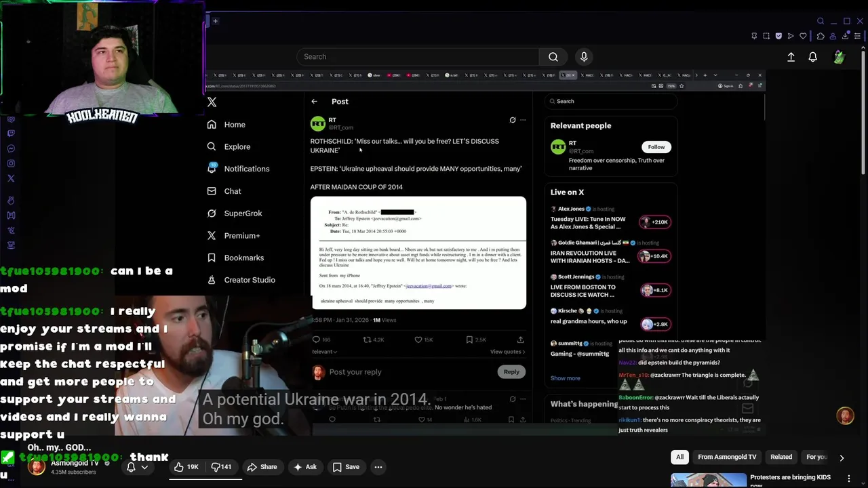Click Sign in in inner browser toolbar

pos(725,86)
